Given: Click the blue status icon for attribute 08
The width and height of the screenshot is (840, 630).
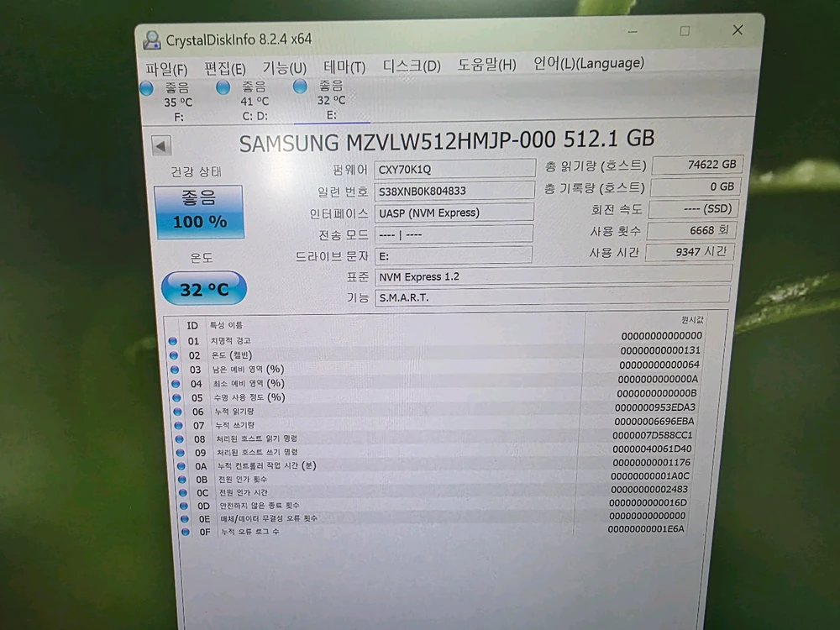Looking at the screenshot, I should pos(180,438).
